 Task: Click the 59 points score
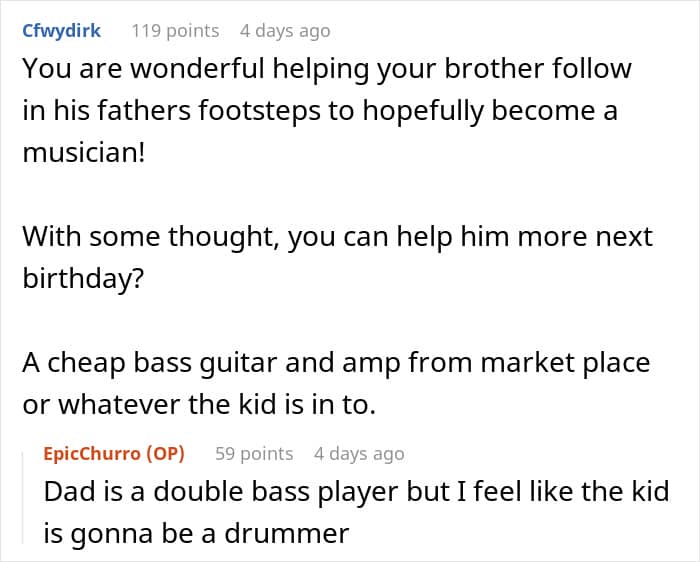click(254, 454)
